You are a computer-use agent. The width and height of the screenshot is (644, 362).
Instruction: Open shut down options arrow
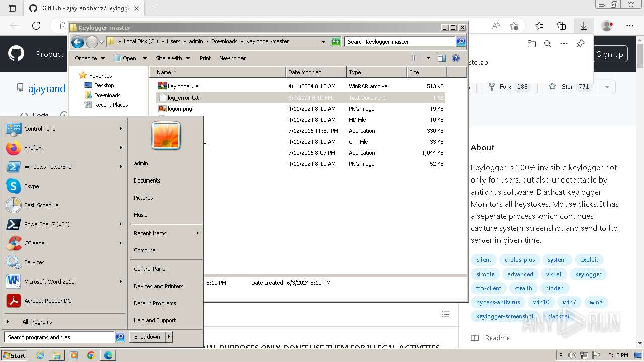pos(169,337)
